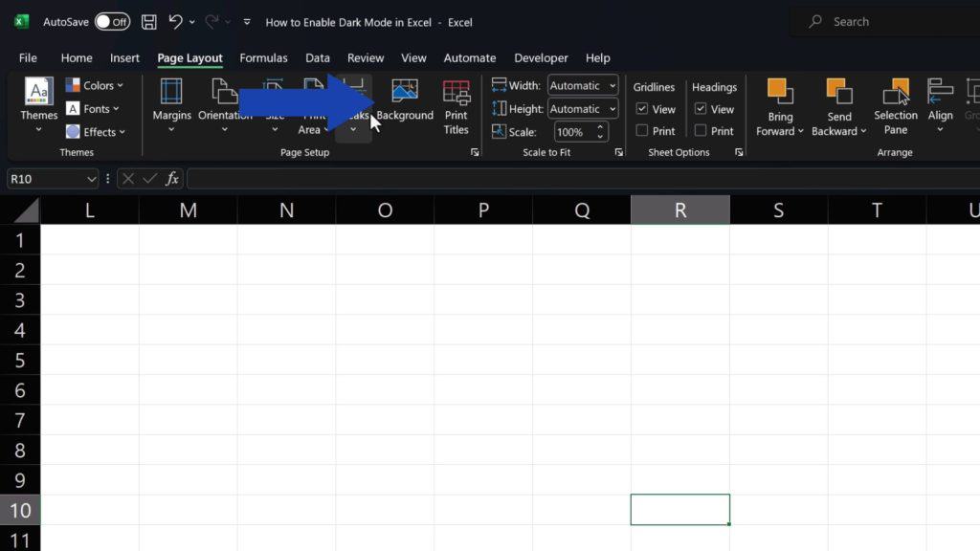
Task: Open the Scale to Fit dialog launcher
Action: (x=619, y=152)
